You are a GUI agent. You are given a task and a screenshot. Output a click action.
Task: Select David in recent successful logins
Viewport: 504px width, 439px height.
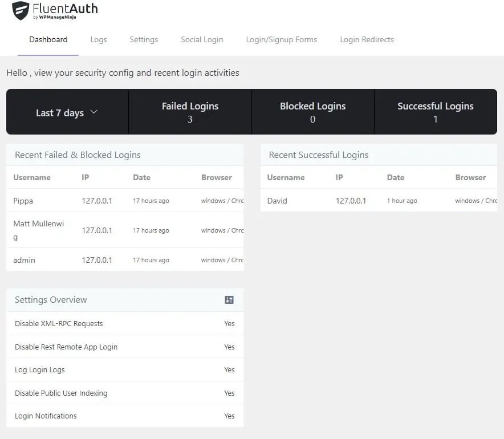point(277,201)
